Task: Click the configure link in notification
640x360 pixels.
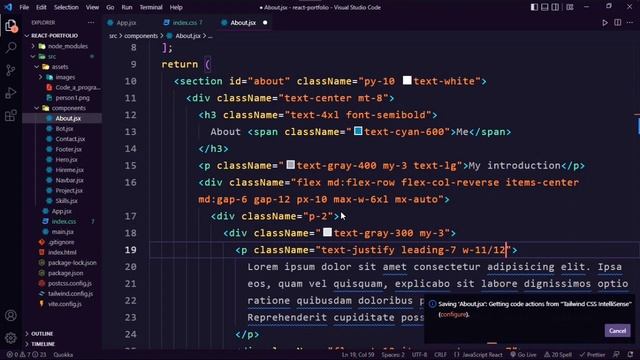Action: (453, 314)
